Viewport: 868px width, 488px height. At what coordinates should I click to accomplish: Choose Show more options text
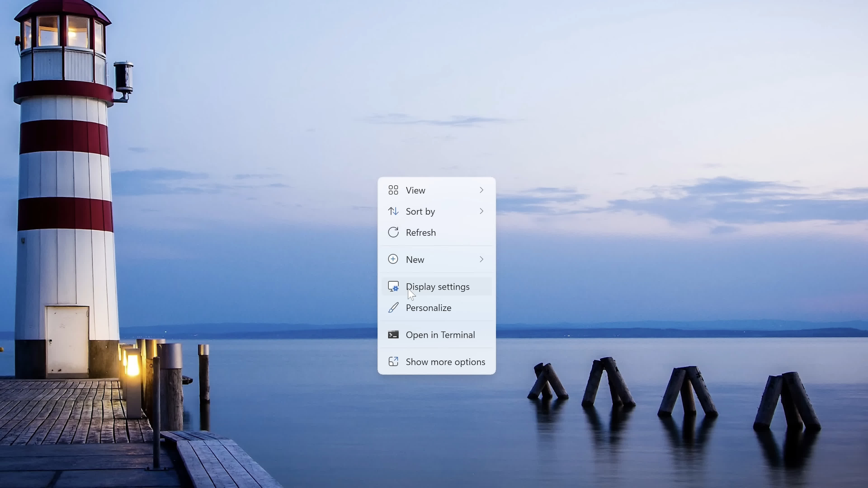coord(446,362)
